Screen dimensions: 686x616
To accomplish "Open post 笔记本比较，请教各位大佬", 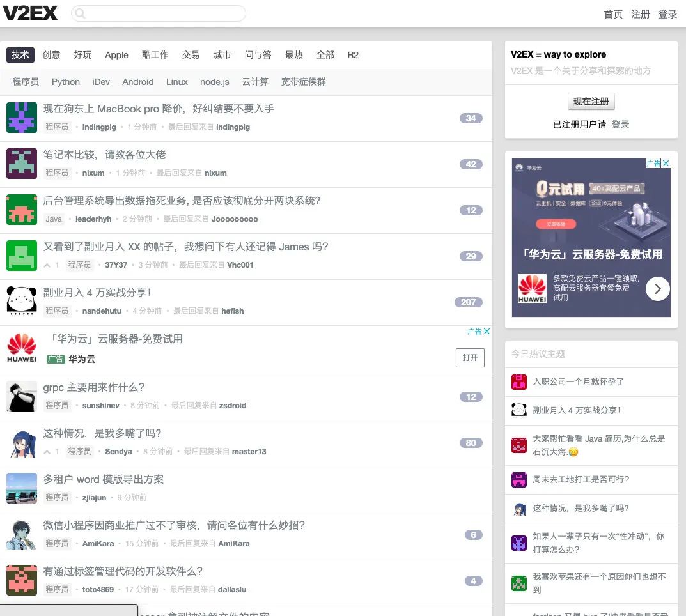I will [x=104, y=155].
